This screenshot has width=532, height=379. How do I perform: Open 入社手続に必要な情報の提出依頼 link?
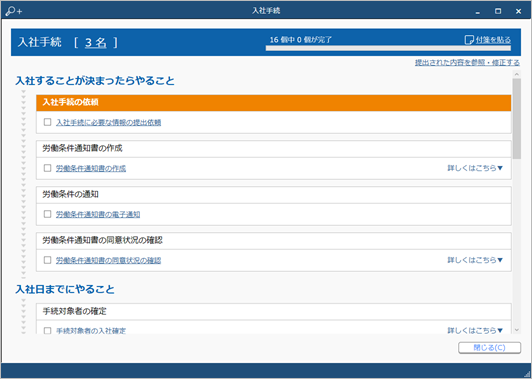[x=108, y=122]
